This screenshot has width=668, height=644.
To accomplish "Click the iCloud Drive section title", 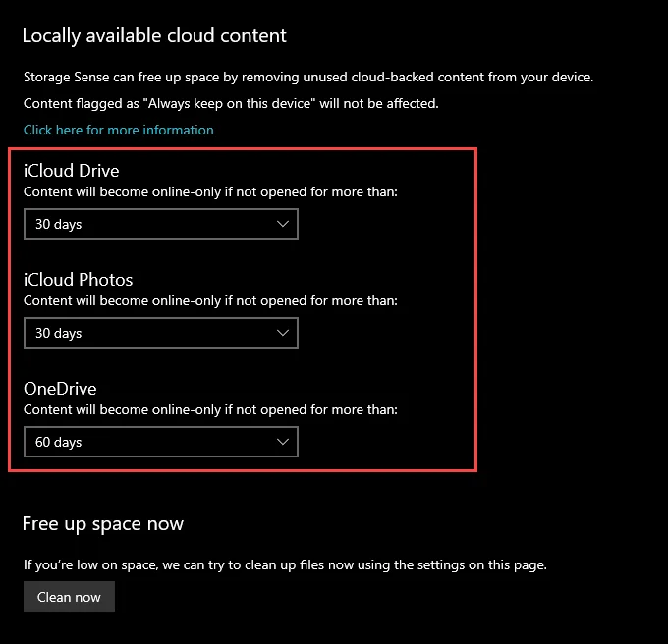I will pyautogui.click(x=71, y=171).
